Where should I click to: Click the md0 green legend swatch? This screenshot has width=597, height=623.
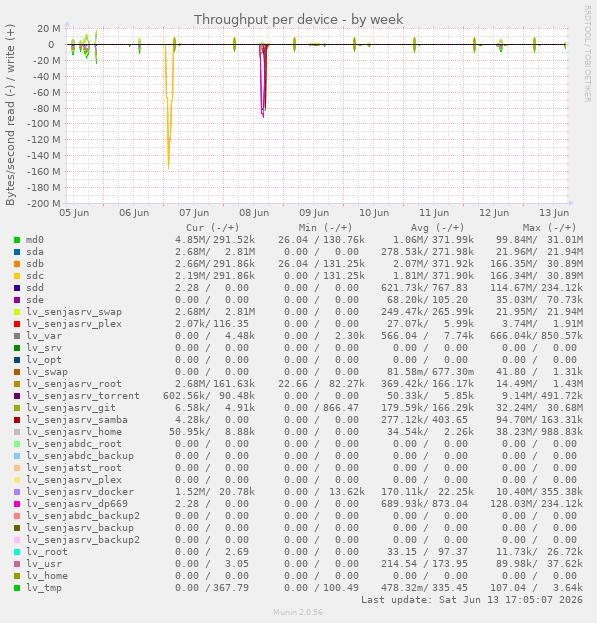[17, 240]
